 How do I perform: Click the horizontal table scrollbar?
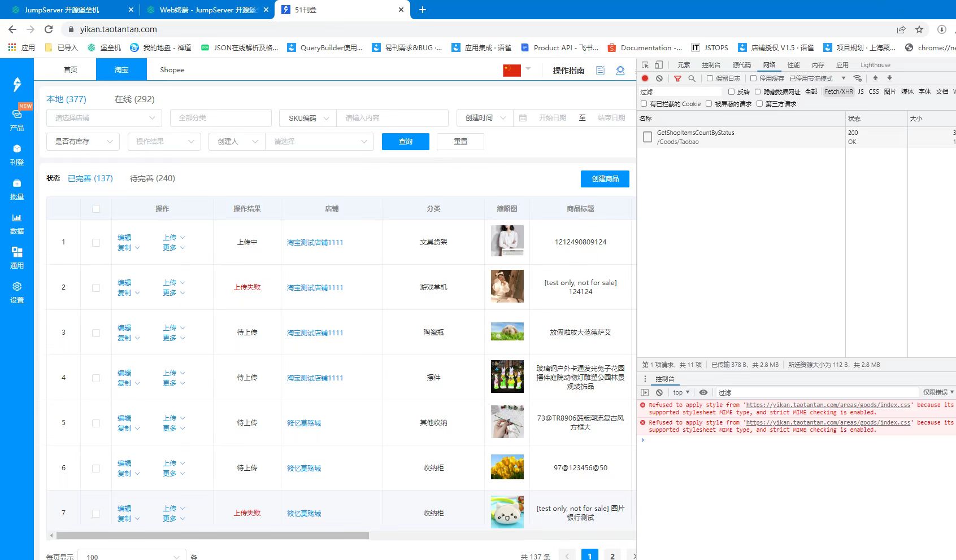pos(212,536)
